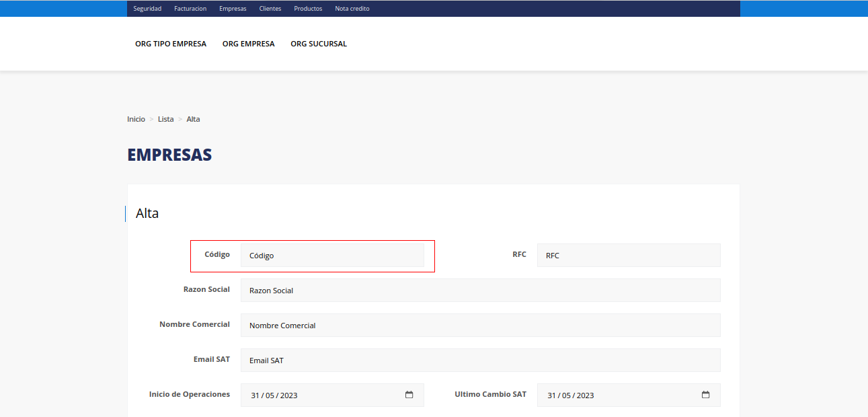This screenshot has width=868, height=417.
Task: Click the Alta breadcrumb item
Action: pos(193,119)
